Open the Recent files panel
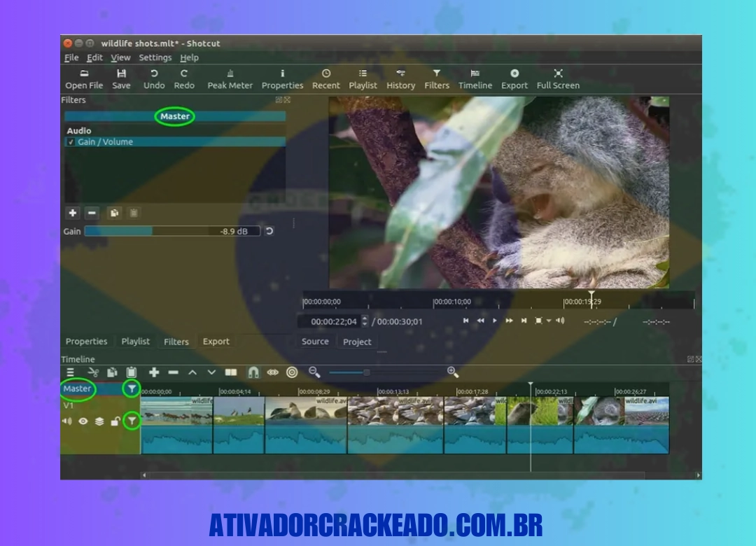The image size is (756, 546). click(326, 79)
